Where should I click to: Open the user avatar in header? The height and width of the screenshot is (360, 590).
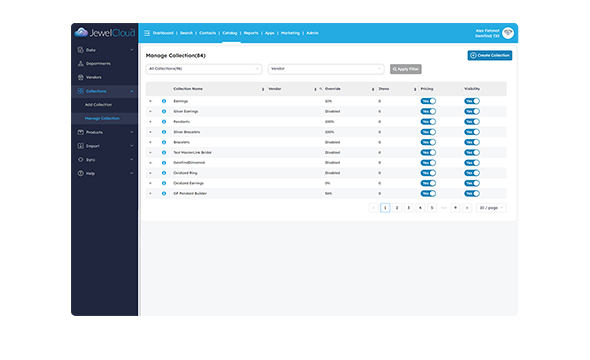click(x=508, y=33)
